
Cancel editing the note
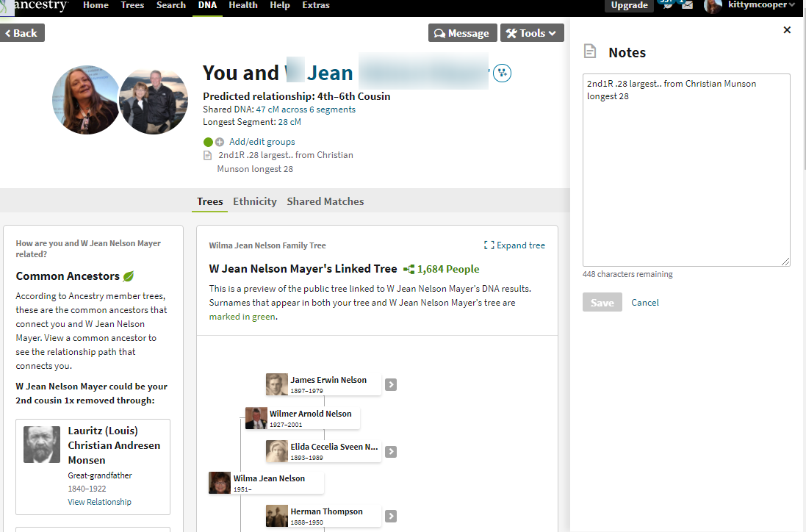(644, 303)
